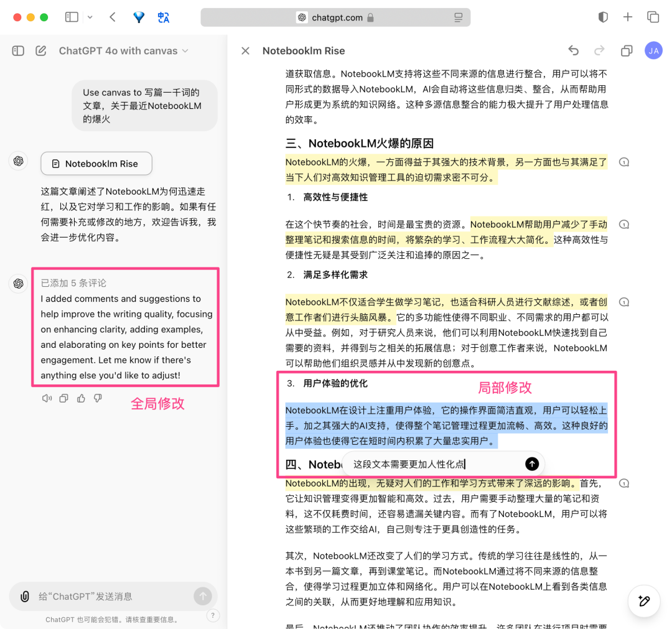This screenshot has width=672, height=629.
Task: Open the translate extension icon
Action: pos(163,17)
